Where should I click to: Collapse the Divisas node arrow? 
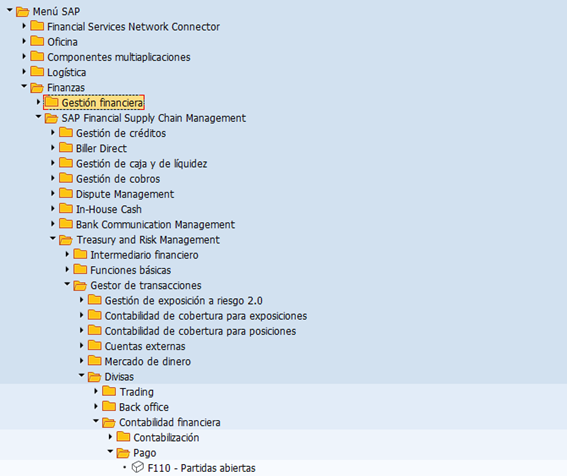[82, 375]
